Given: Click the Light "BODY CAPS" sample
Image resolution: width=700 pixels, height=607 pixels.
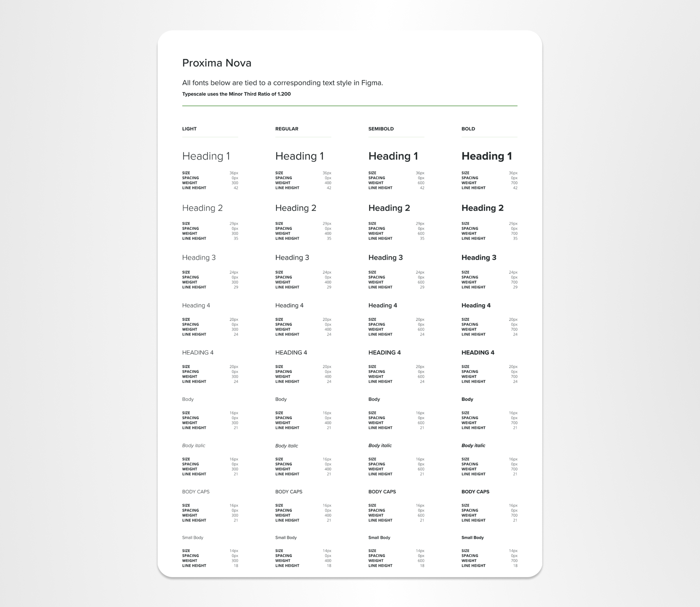Looking at the screenshot, I should coord(196,492).
